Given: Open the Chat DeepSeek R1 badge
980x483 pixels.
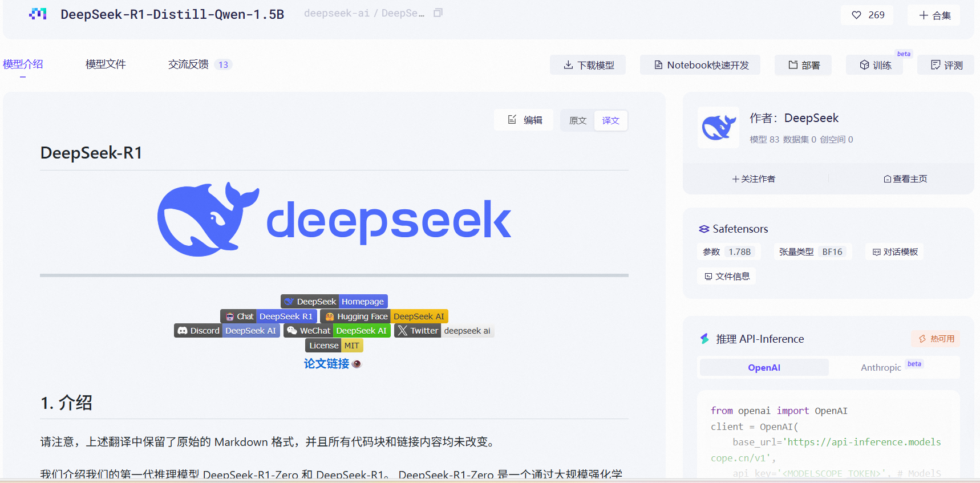Looking at the screenshot, I should [x=268, y=316].
